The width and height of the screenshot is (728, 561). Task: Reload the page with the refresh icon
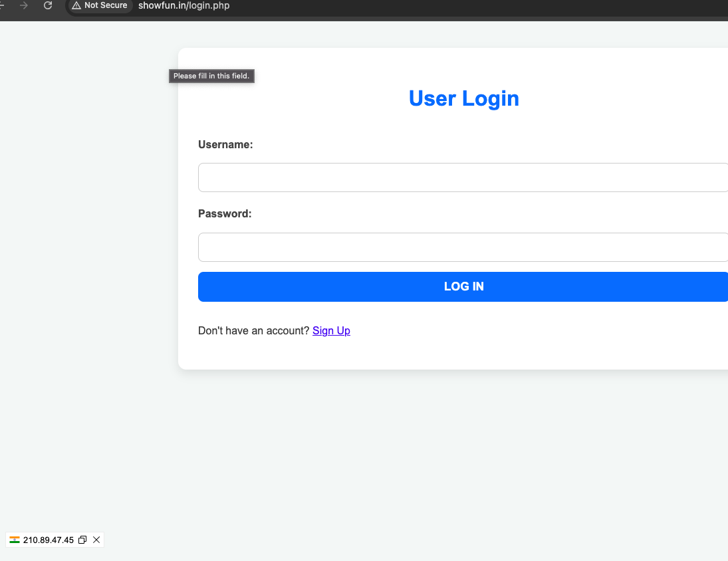(48, 5)
